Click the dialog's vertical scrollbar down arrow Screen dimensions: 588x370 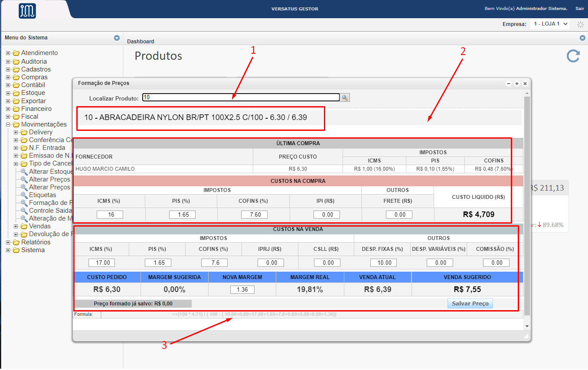point(527,326)
